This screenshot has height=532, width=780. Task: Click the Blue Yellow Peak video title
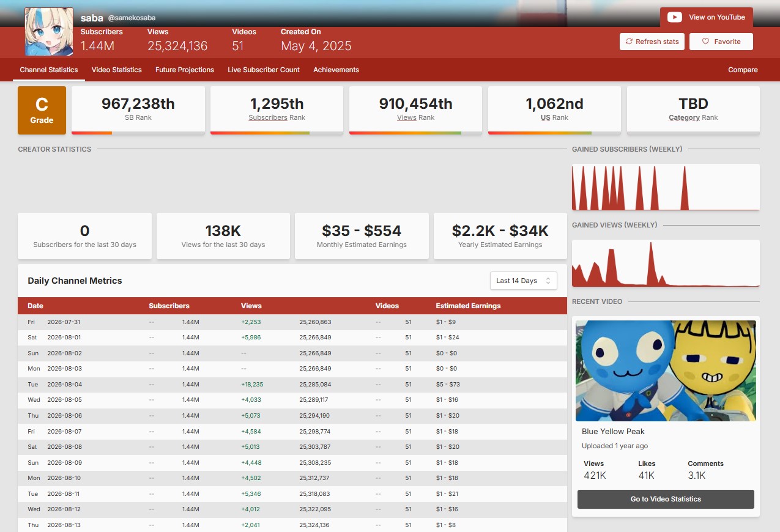[613, 431]
